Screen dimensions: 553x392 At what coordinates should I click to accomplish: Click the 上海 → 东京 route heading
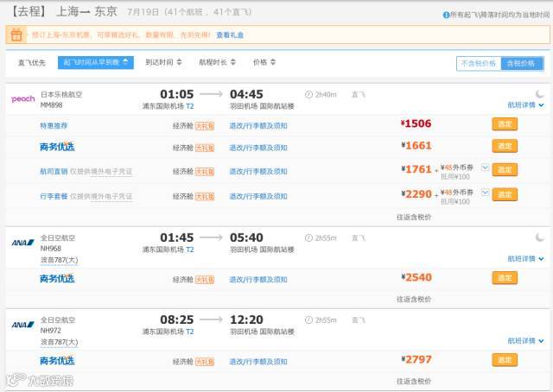click(x=86, y=11)
